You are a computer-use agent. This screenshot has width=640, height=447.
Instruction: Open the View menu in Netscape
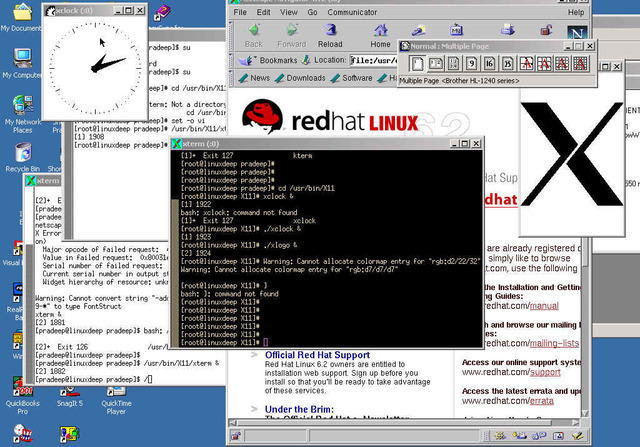click(289, 12)
